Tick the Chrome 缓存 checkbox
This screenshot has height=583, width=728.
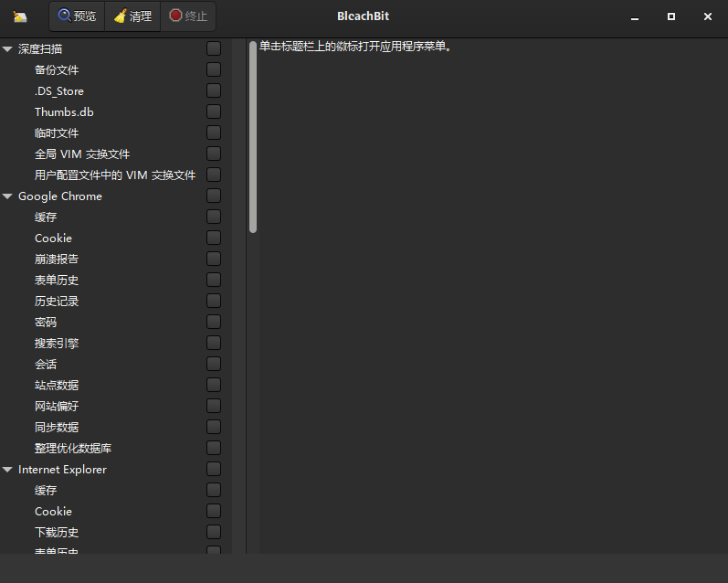pyautogui.click(x=214, y=217)
